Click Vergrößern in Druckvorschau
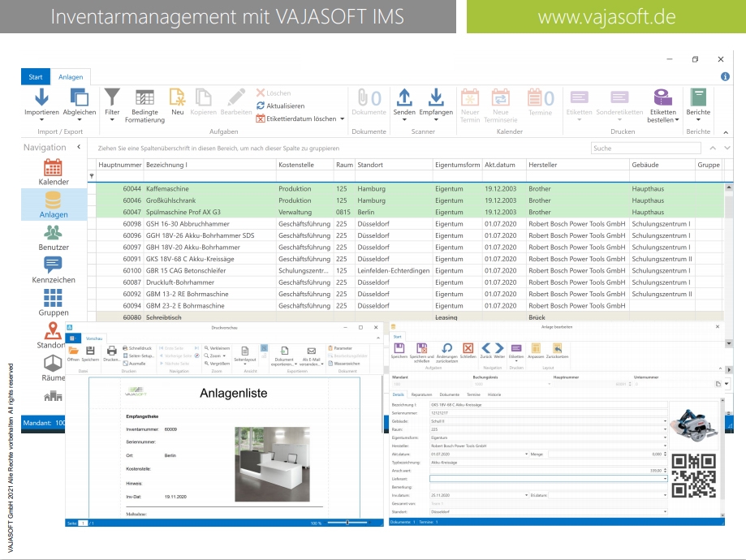 point(217,364)
